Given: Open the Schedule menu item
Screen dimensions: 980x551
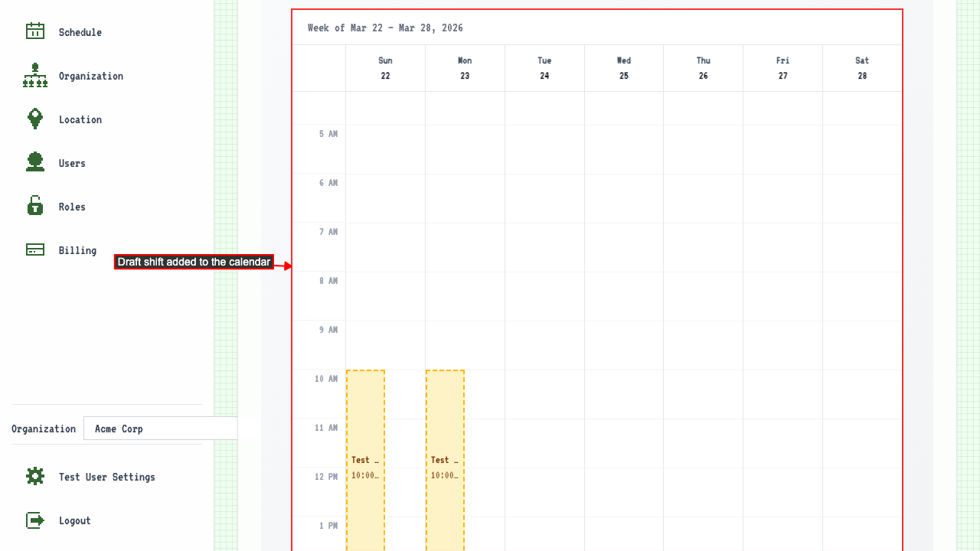Looking at the screenshot, I should coord(80,32).
